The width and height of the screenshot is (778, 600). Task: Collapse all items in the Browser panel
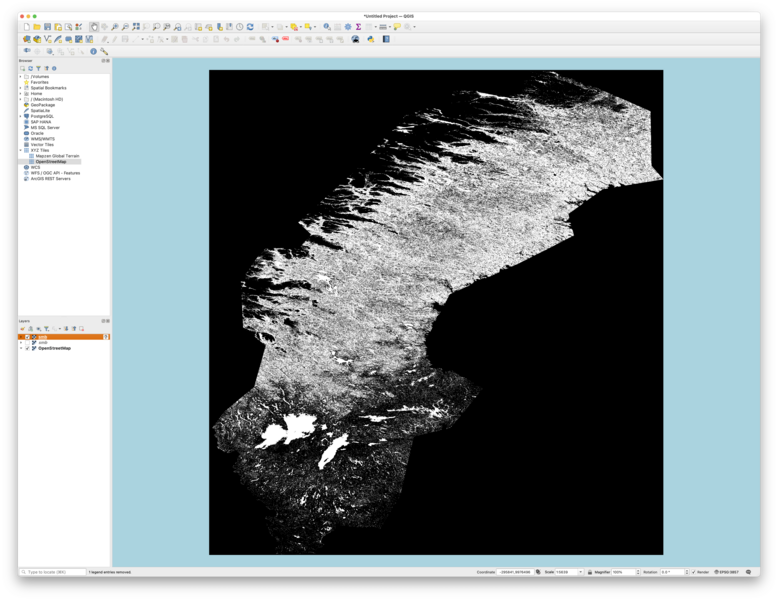(x=46, y=68)
